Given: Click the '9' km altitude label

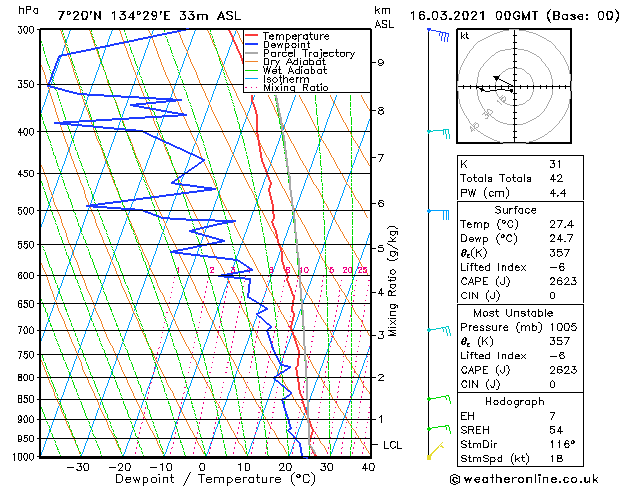Looking at the screenshot, I should point(381,63).
